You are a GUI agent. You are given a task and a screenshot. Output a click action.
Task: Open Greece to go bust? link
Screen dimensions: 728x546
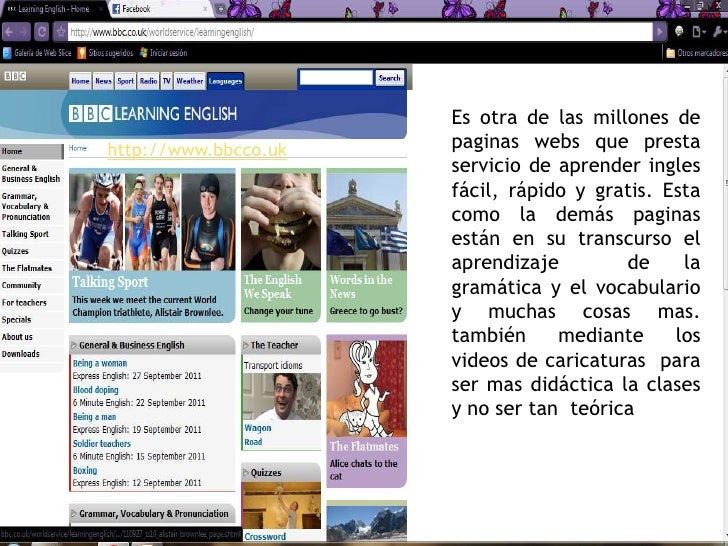(x=366, y=311)
